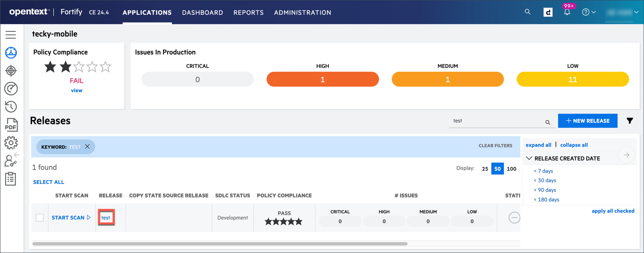Open the settings gear in sidebar
The height and width of the screenshot is (253, 644).
11,143
